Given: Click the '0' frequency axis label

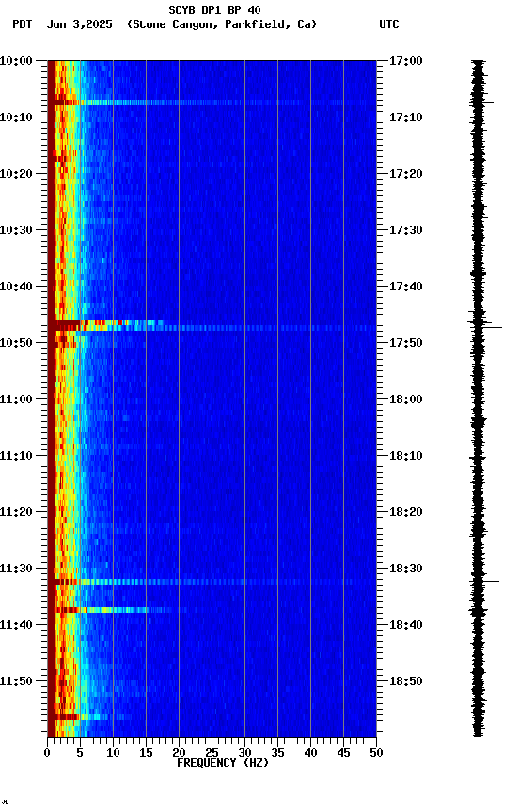Looking at the screenshot, I should pos(48,753).
